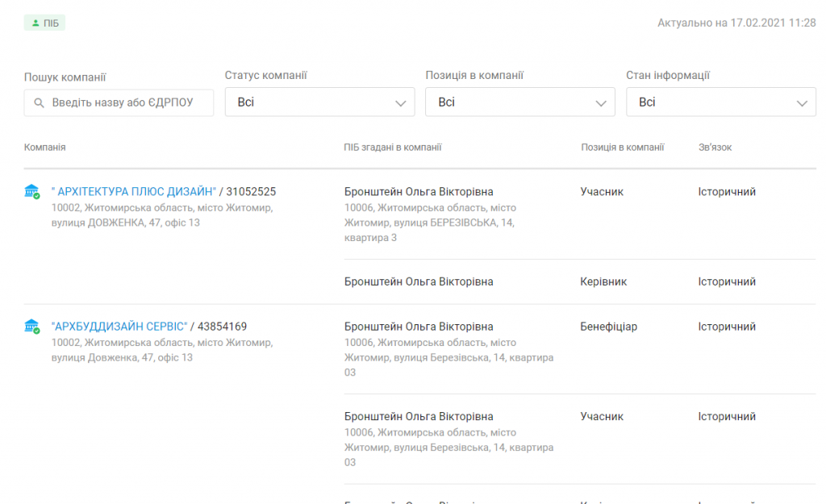Click the company code 31052525

click(251, 192)
